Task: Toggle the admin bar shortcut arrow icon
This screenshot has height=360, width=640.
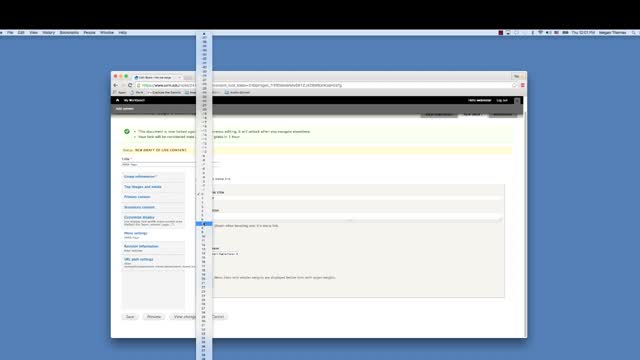Action: tap(517, 100)
